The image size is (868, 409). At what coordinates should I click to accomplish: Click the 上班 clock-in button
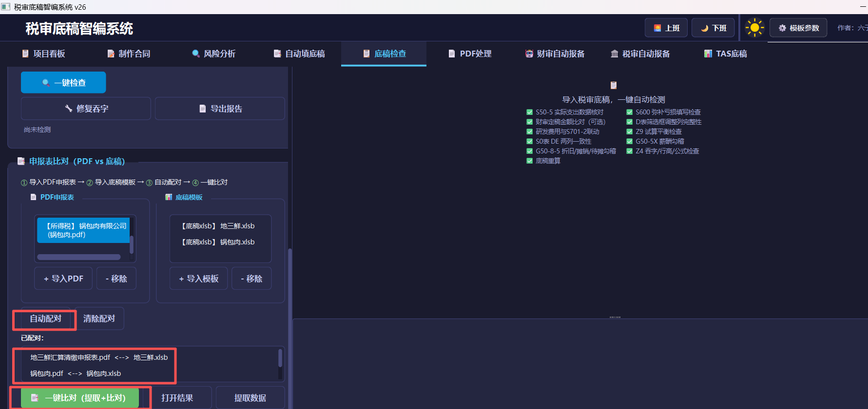coord(666,28)
